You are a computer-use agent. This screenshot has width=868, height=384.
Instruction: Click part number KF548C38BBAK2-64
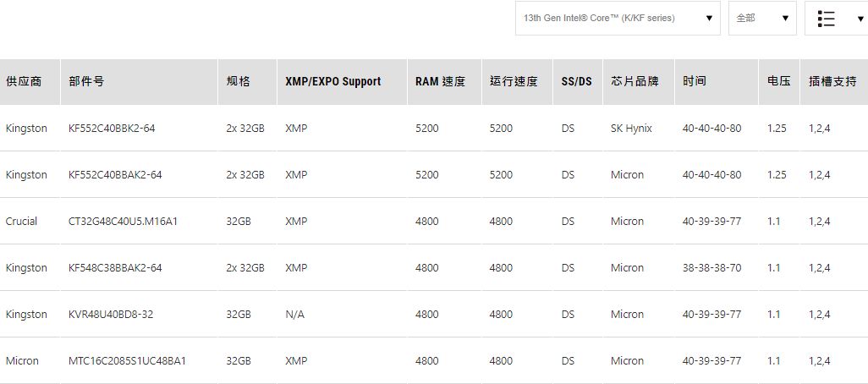[115, 268]
